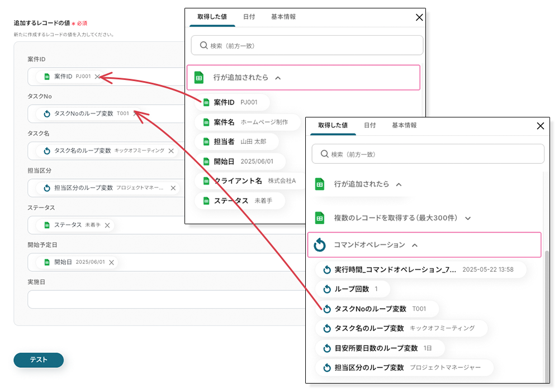The image size is (559, 392).
Task: Pick 目安所要日数のループ変数 value chip
Action: (380, 348)
